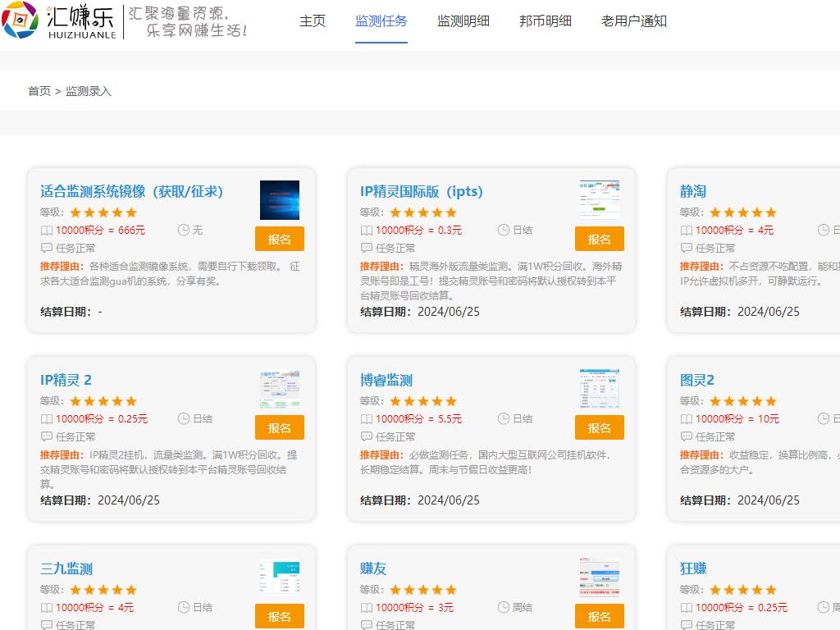The width and height of the screenshot is (840, 630).
Task: Click the price text 10000积分 = 0.3元
Action: tap(419, 231)
